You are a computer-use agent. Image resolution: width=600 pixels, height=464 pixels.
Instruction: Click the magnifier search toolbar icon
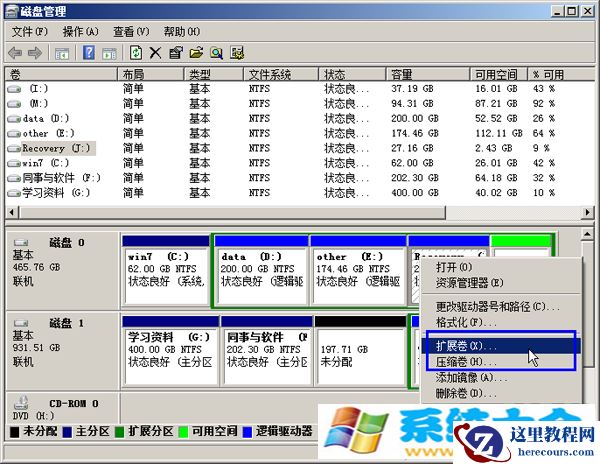click(x=217, y=53)
